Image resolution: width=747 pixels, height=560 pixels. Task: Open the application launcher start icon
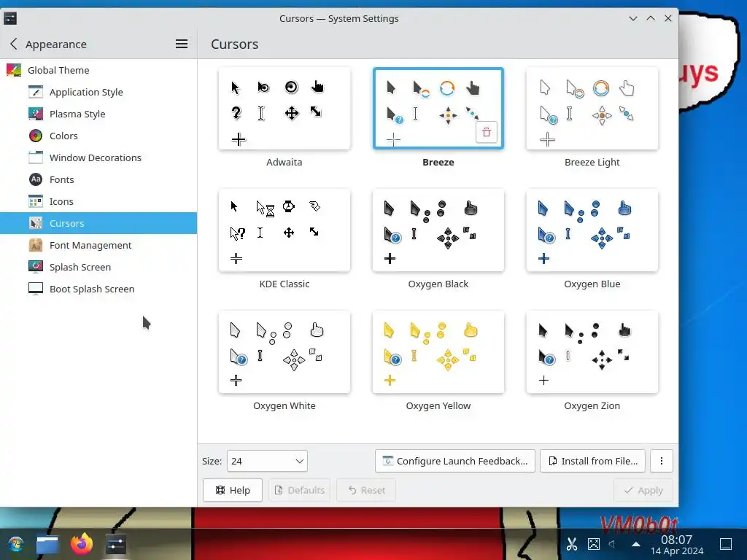tap(15, 544)
